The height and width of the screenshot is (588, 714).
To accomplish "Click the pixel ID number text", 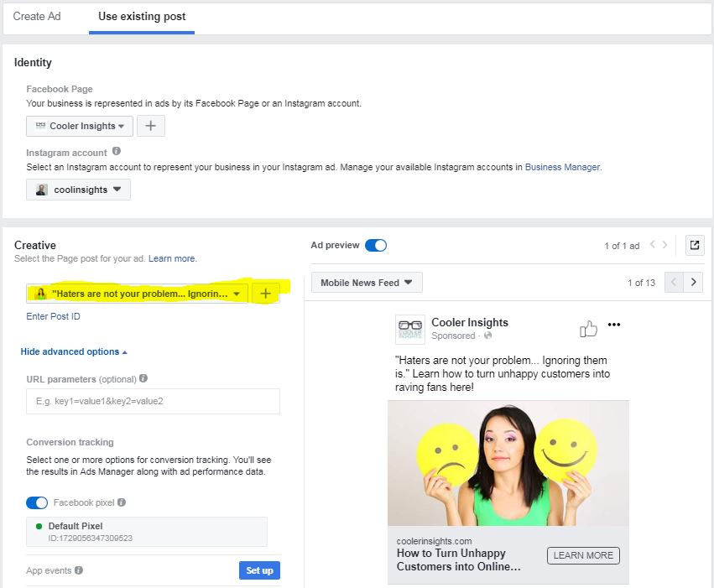I will [x=90, y=538].
